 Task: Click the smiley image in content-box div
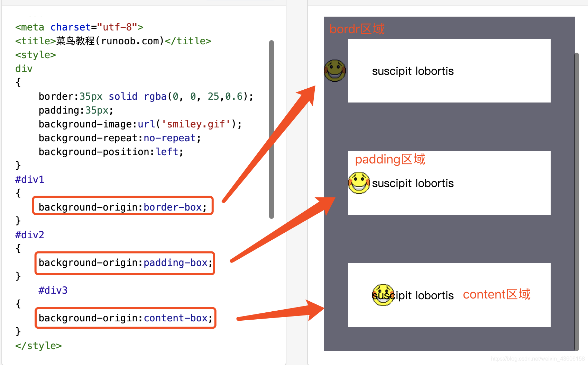[x=383, y=295]
